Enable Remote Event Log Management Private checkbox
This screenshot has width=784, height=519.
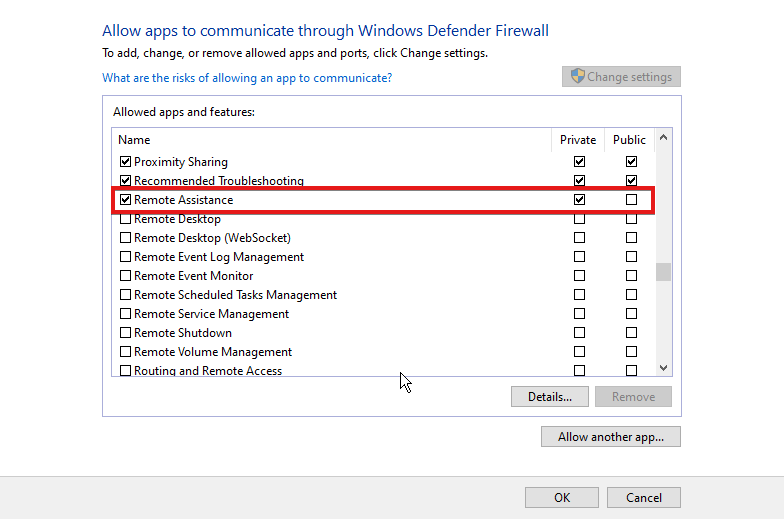coord(580,256)
